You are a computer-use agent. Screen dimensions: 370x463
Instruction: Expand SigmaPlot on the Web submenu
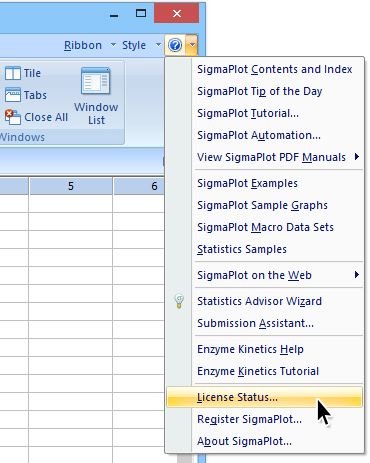pyautogui.click(x=278, y=275)
